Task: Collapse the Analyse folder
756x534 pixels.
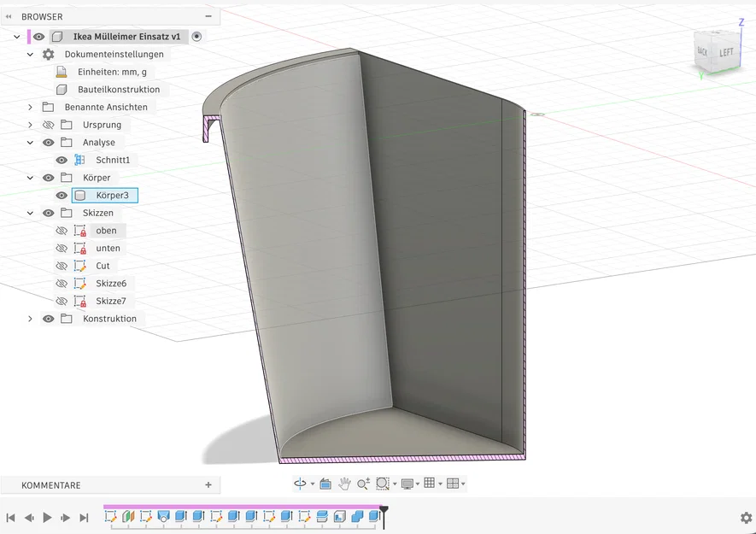Action: tap(30, 143)
